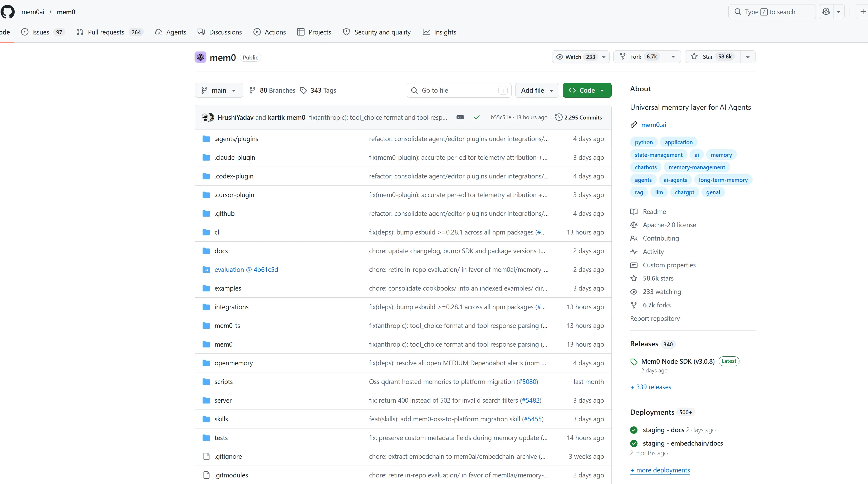The height and width of the screenshot is (484, 868).
Task: Expand the Star lists dropdown arrow
Action: pyautogui.click(x=748, y=57)
